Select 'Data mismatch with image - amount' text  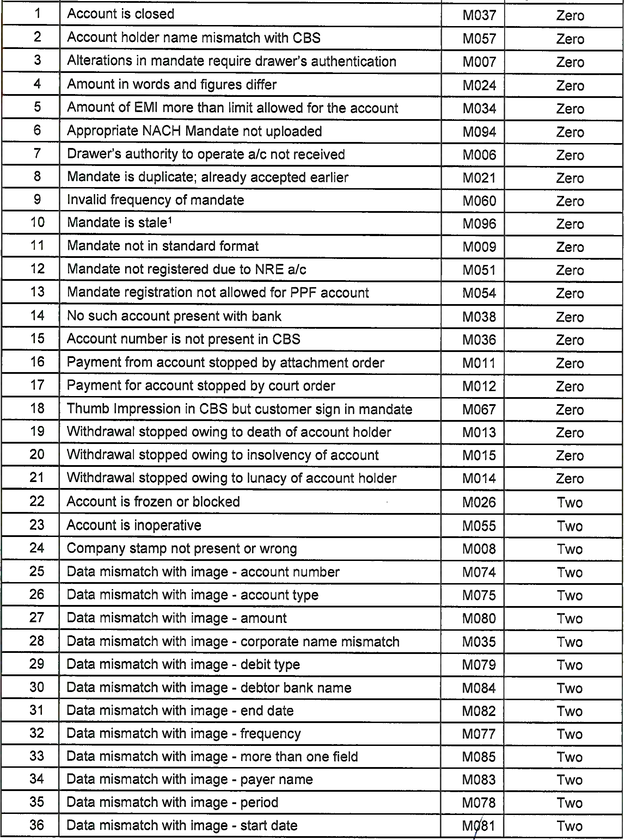[177, 618]
